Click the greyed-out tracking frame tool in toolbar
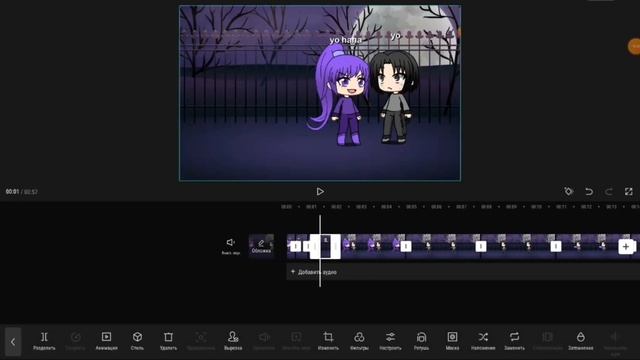 click(200, 340)
